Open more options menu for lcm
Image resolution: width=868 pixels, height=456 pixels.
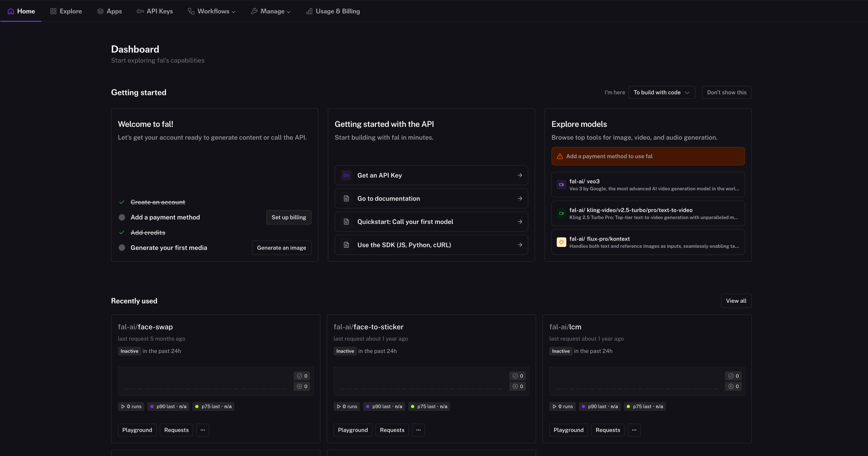634,430
